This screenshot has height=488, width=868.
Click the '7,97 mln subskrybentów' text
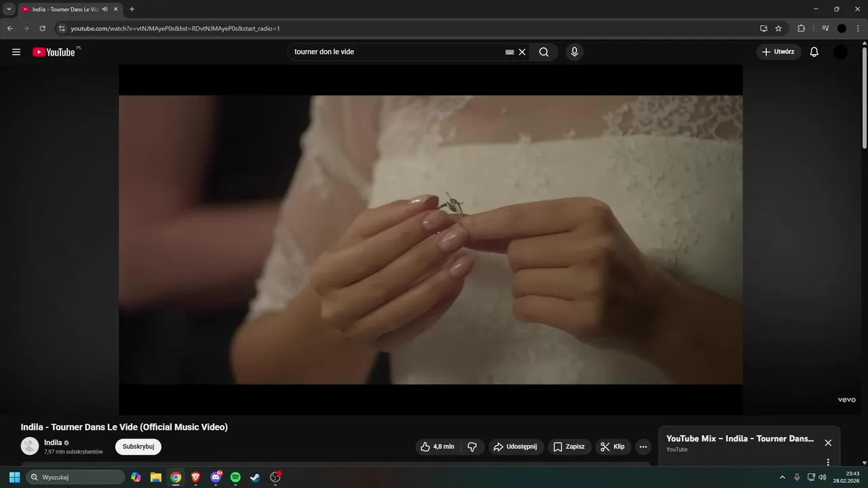[x=73, y=451]
